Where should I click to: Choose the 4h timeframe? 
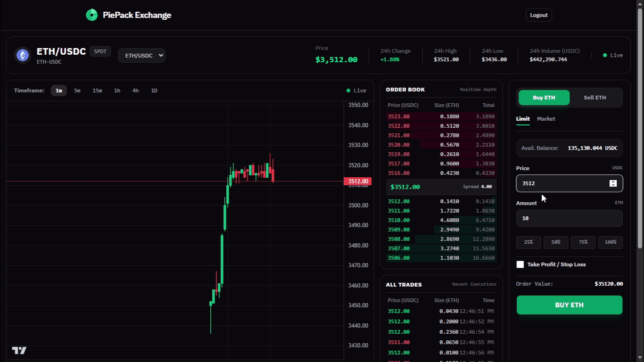click(x=136, y=90)
